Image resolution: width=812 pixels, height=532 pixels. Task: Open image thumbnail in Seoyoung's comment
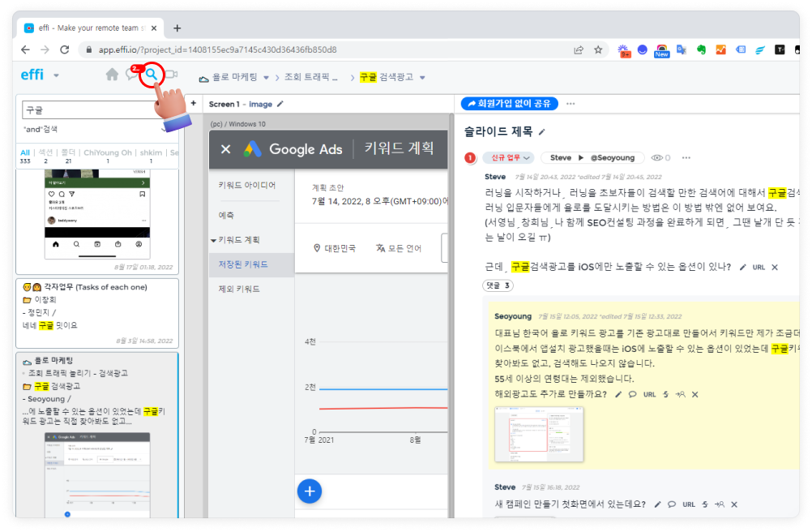[x=538, y=435]
